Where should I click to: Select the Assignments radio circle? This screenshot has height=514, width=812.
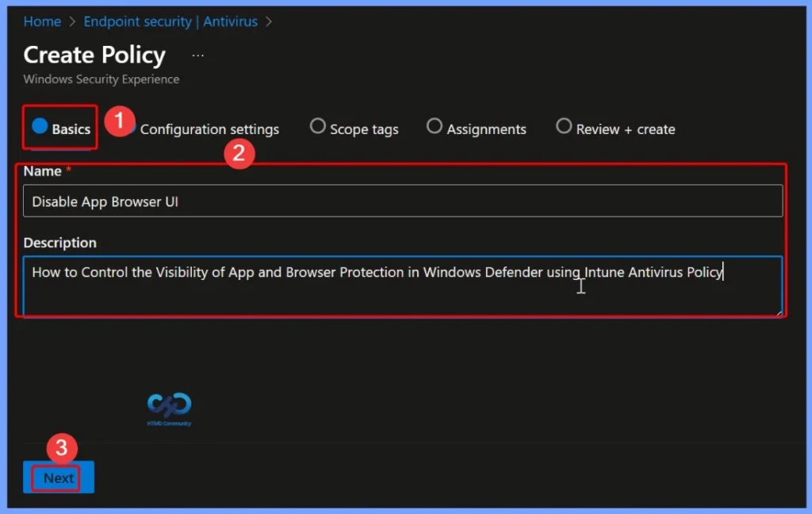click(435, 125)
